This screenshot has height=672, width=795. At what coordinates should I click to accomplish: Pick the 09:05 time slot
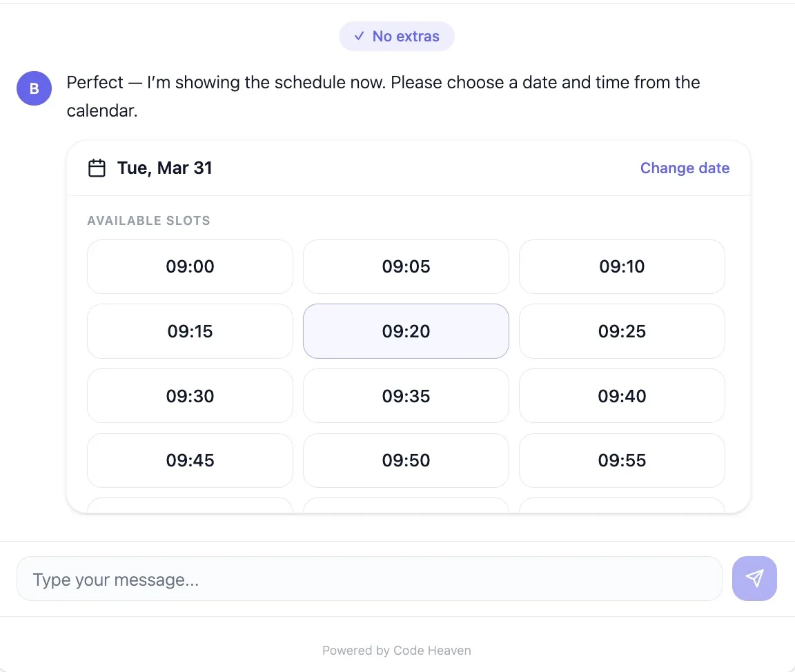coord(406,267)
